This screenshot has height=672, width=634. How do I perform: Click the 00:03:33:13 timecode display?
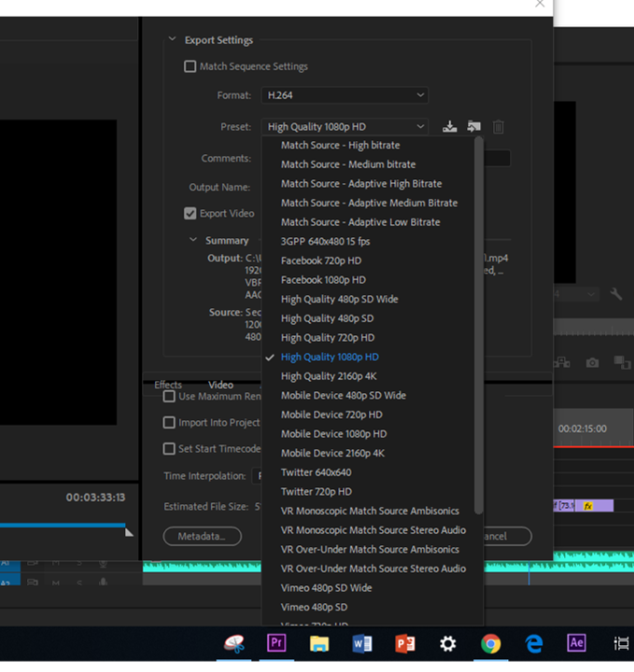click(95, 497)
